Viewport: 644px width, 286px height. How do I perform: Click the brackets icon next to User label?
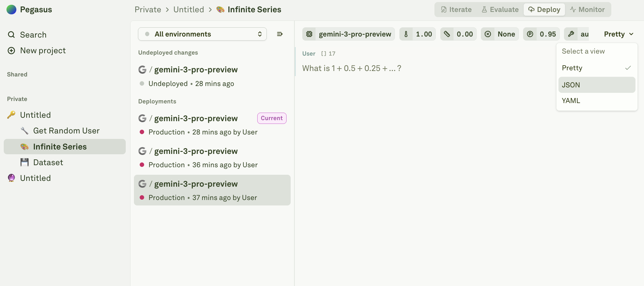pyautogui.click(x=323, y=54)
